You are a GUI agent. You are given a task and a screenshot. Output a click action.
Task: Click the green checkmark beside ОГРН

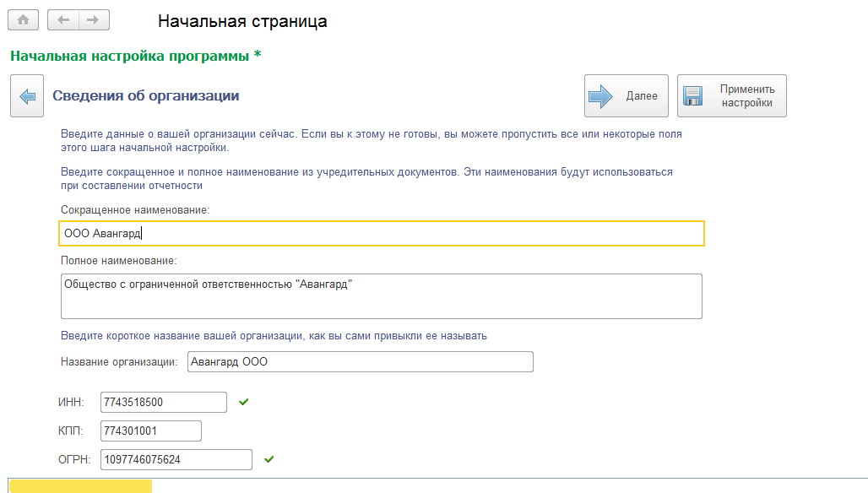click(x=269, y=459)
